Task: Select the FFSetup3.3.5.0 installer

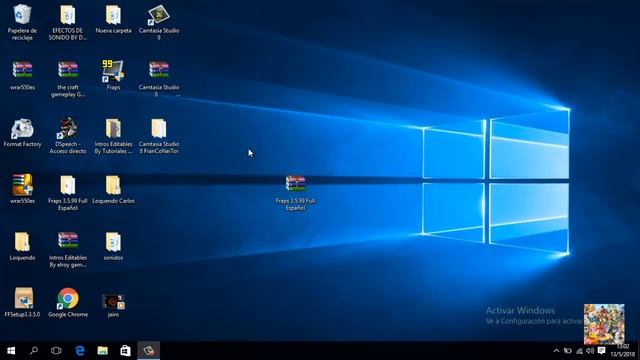Action: click(x=22, y=302)
